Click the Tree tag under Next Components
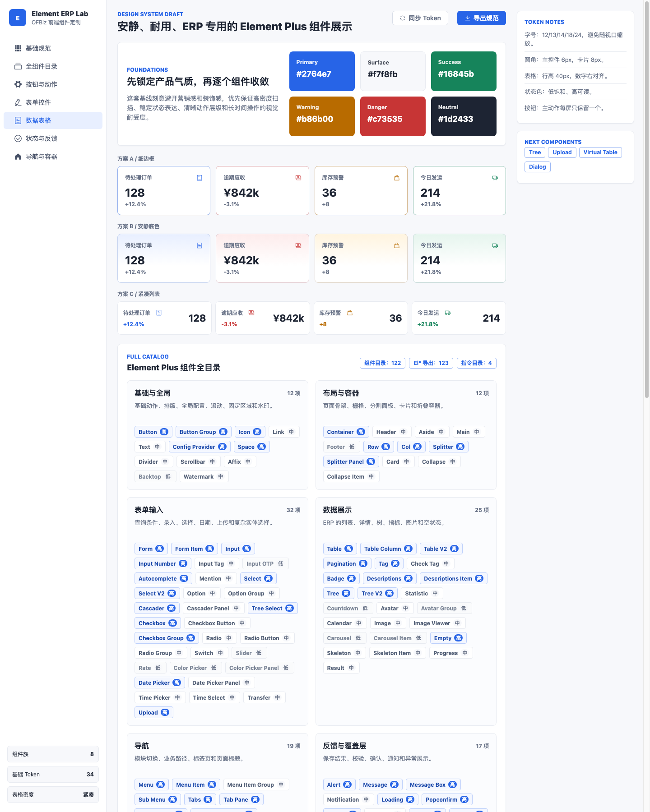This screenshot has width=650, height=812. [x=535, y=152]
